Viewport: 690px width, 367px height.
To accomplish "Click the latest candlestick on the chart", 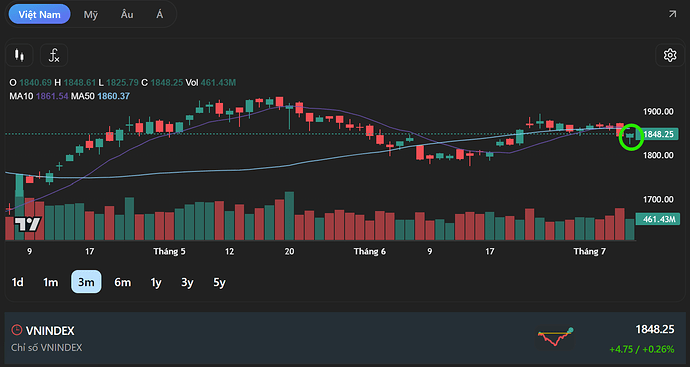I will click(630, 137).
